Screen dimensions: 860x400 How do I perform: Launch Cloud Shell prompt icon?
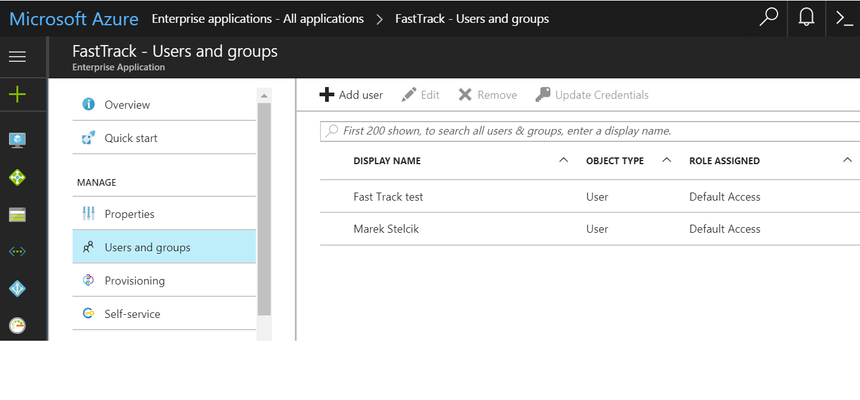(x=844, y=18)
